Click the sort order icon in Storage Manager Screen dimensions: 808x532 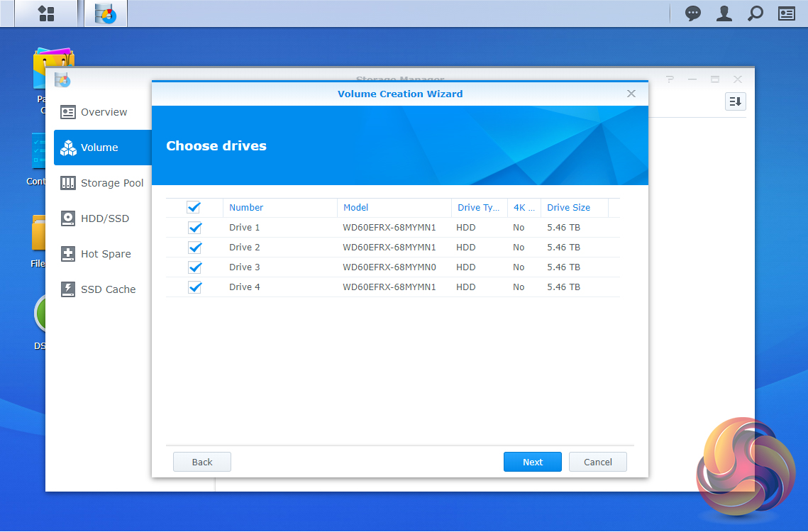tap(736, 101)
